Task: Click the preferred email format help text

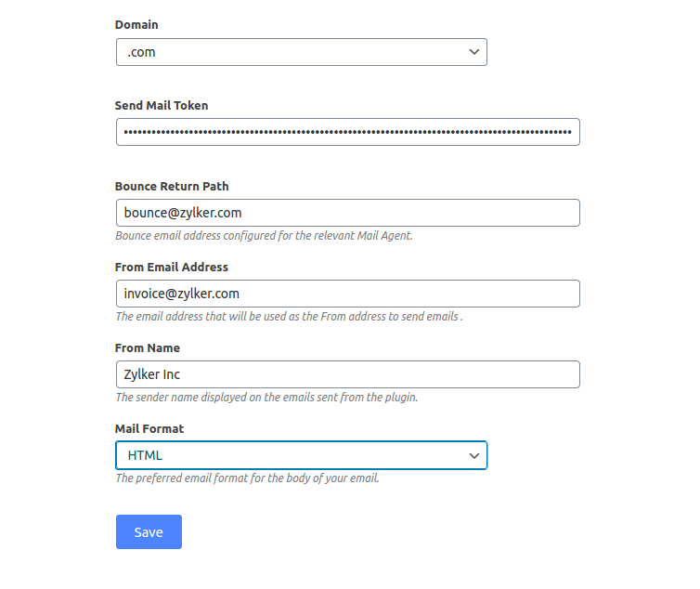Action: point(247,478)
